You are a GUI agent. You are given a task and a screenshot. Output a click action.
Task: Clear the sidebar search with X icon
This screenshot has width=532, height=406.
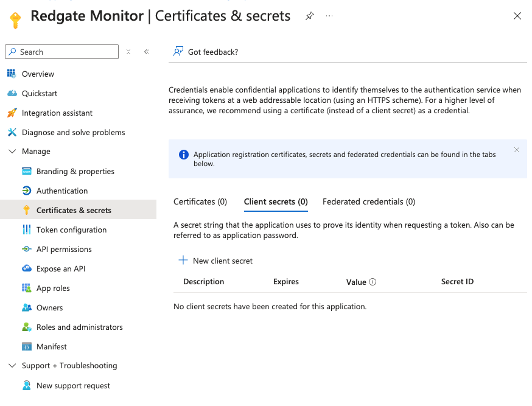coord(128,52)
